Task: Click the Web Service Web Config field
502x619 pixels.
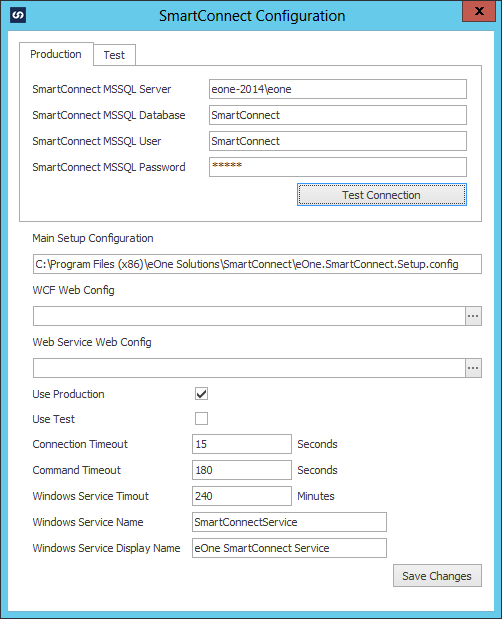Action: [x=249, y=368]
